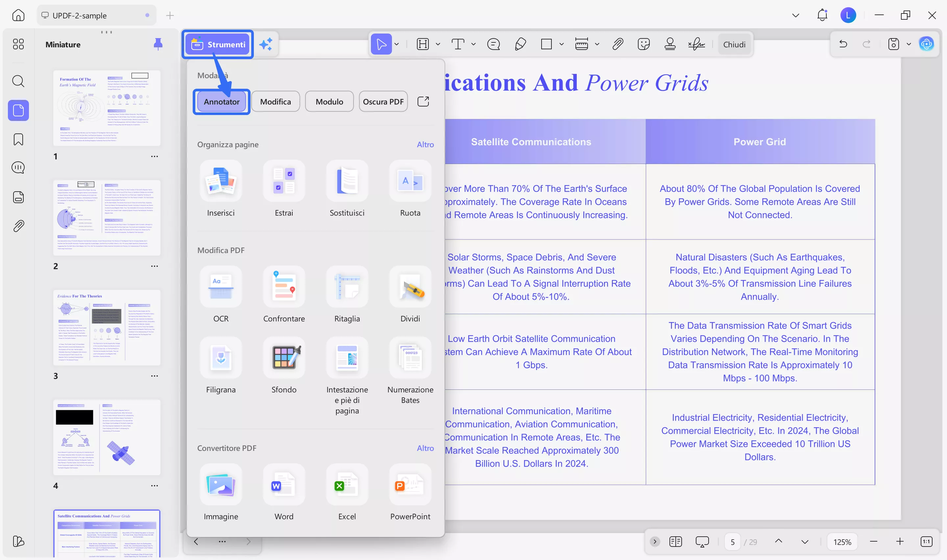Click the stamp tool in toolbar

point(670,44)
